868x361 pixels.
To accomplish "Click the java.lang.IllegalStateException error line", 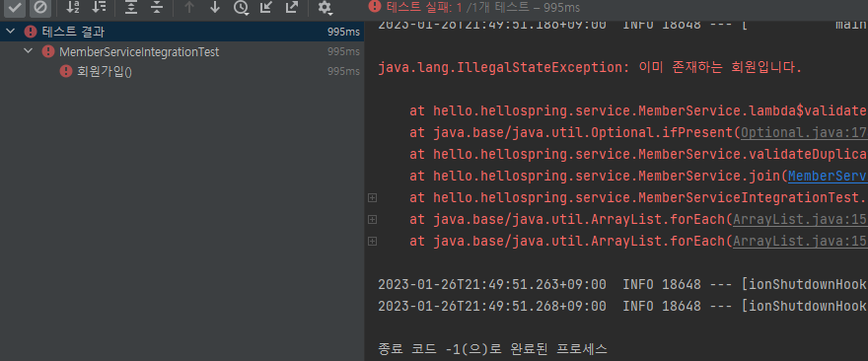I will tap(590, 68).
